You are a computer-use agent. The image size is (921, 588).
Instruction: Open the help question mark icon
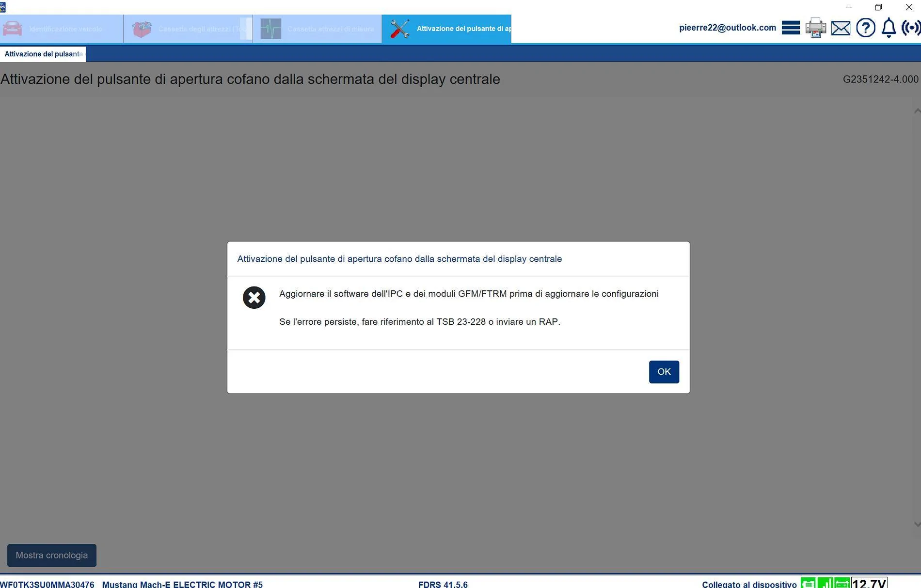pos(865,28)
